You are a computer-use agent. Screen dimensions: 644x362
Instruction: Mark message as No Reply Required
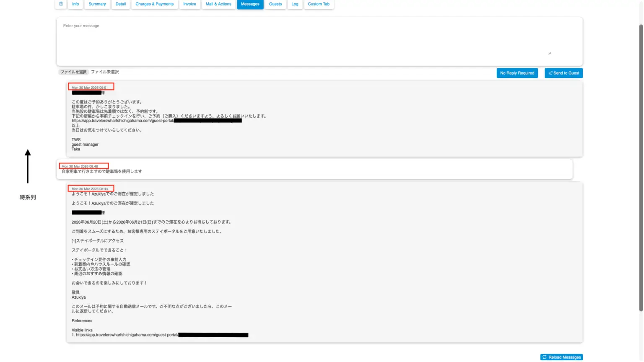[517, 73]
